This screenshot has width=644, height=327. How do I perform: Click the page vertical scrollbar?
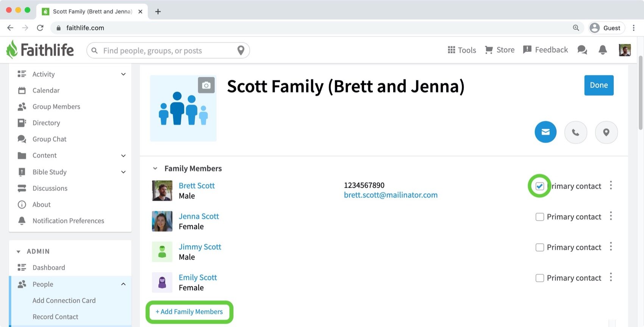641,93
